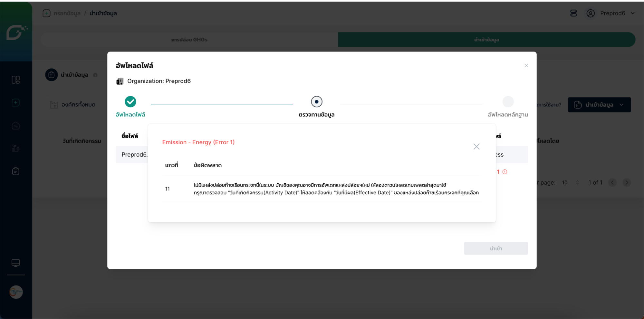Click the plus-square data entry sidebar icon
The image size is (644, 319).
15,103
